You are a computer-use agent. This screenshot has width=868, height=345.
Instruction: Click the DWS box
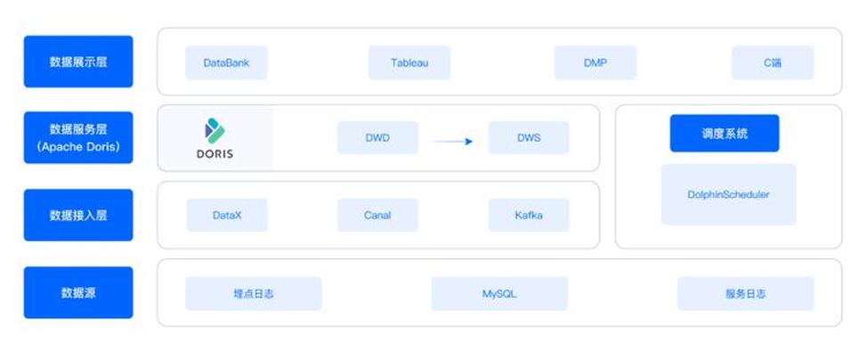[529, 137]
